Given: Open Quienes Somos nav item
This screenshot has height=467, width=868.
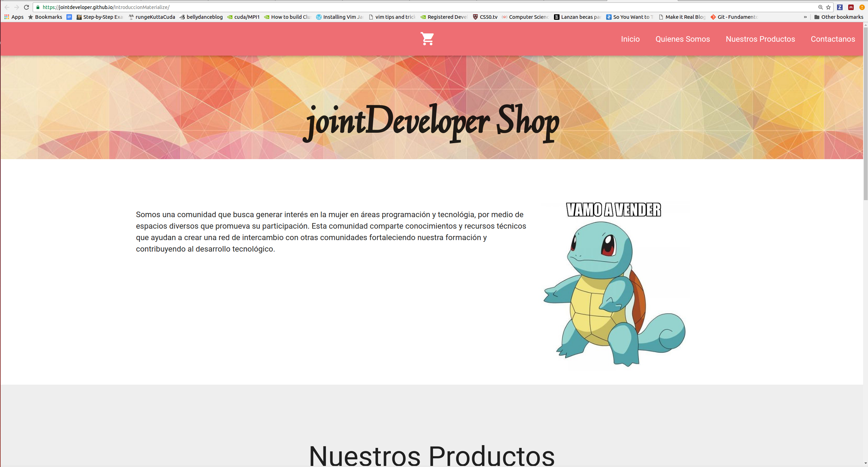Looking at the screenshot, I should [682, 39].
